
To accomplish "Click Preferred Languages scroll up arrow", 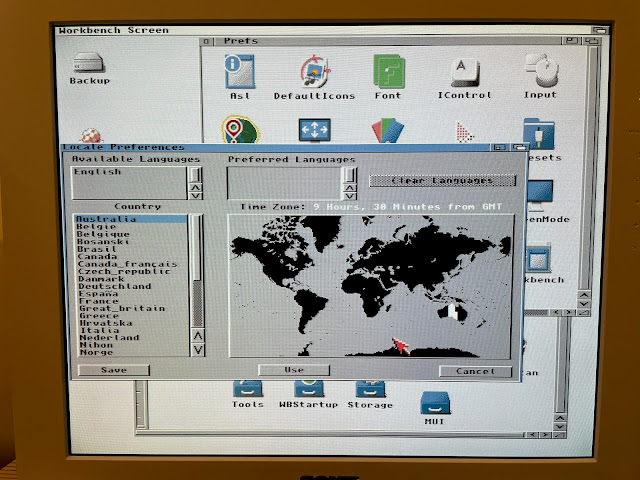I will pyautogui.click(x=350, y=188).
